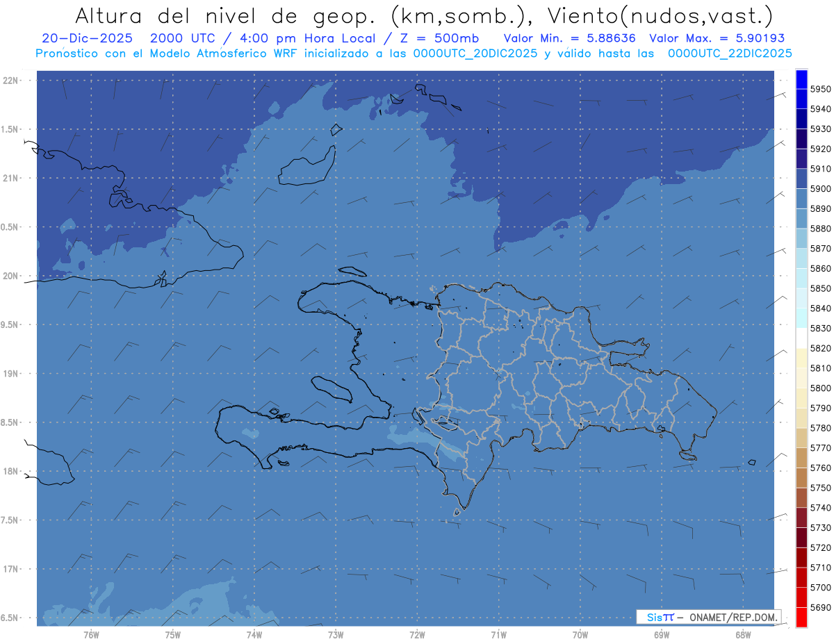Click 'Valor Min. = 5.88636' text
Image resolution: width=834 pixels, height=644 pixels.
pyautogui.click(x=570, y=39)
